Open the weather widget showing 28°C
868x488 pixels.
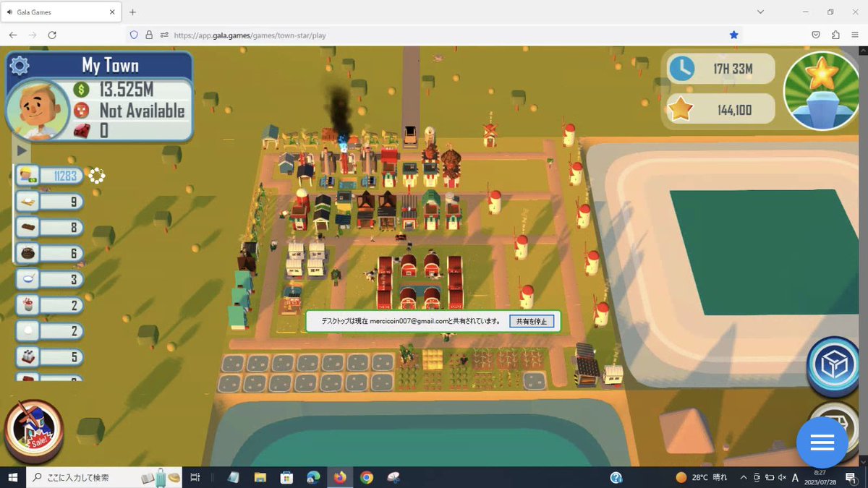tap(702, 477)
